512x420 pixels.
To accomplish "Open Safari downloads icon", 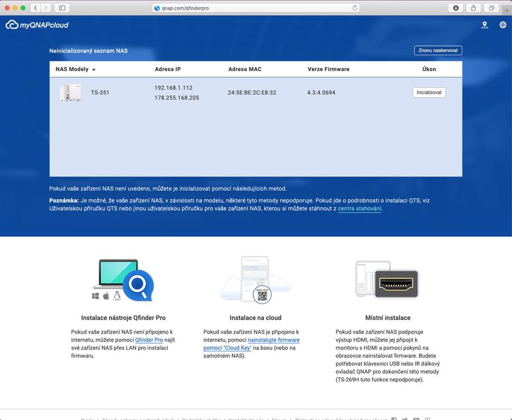I will 456,8.
